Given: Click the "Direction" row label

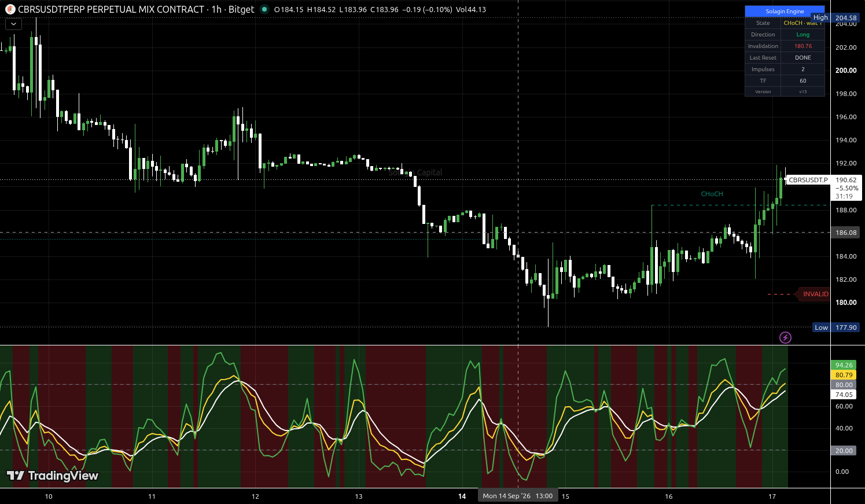Looking at the screenshot, I should (763, 35).
